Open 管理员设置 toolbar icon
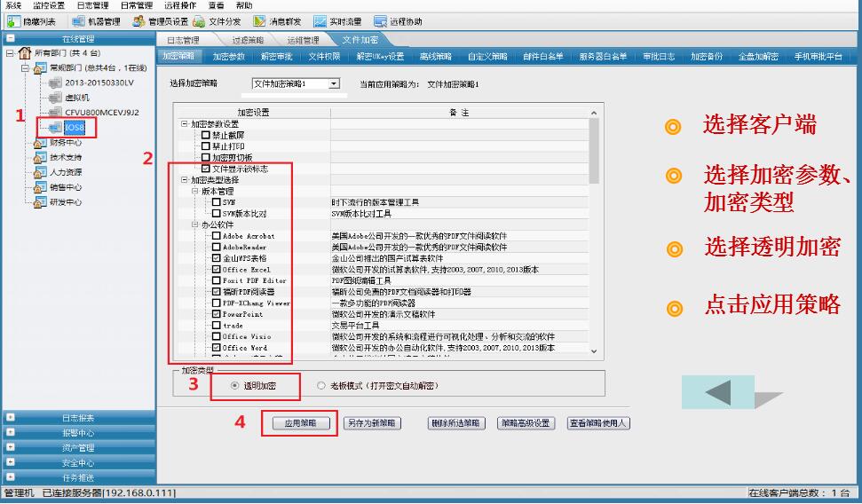 click(138, 21)
